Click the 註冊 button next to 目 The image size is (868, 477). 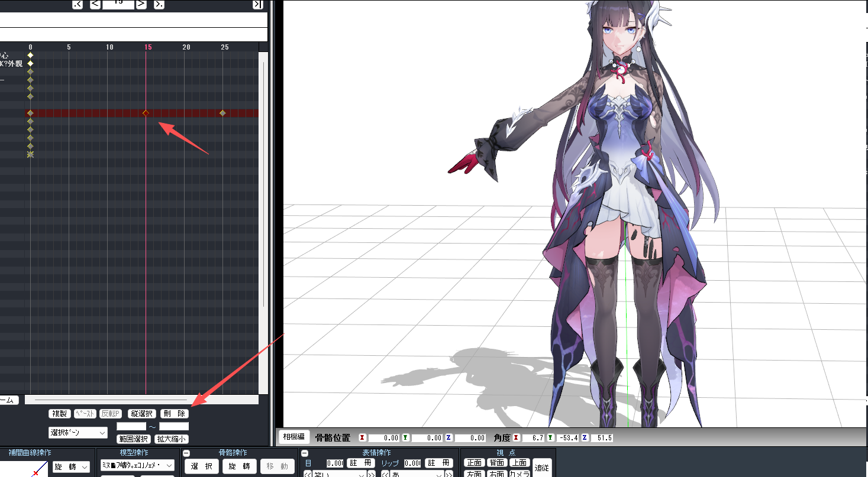tap(361, 463)
